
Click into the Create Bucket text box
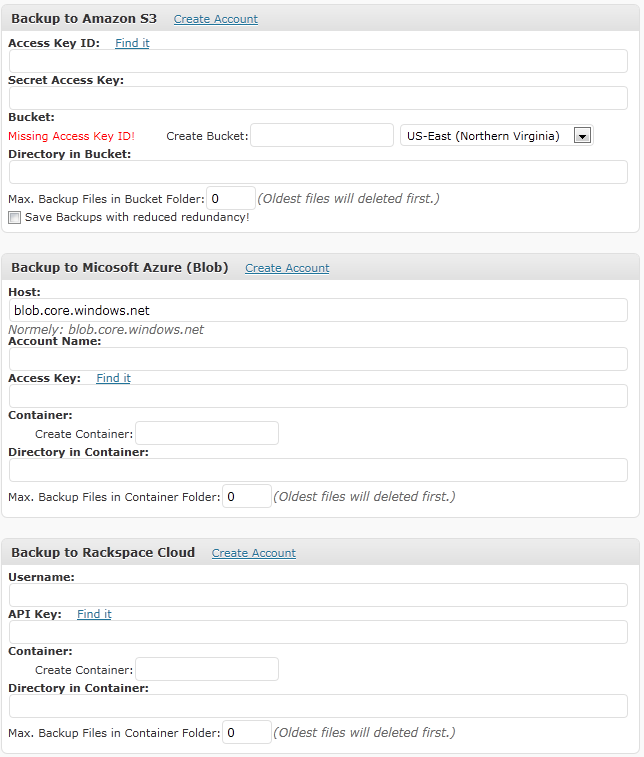point(322,135)
